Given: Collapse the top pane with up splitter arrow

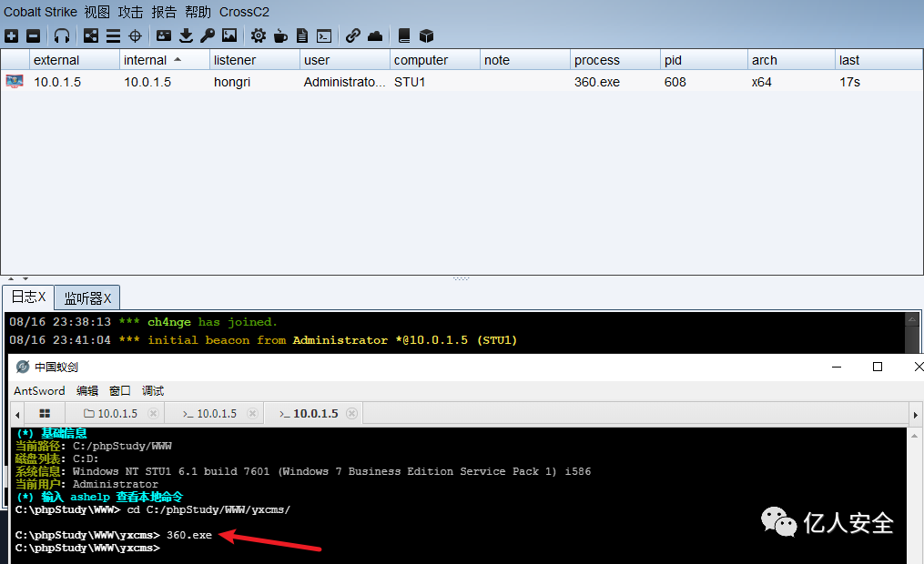Looking at the screenshot, I should [11, 278].
